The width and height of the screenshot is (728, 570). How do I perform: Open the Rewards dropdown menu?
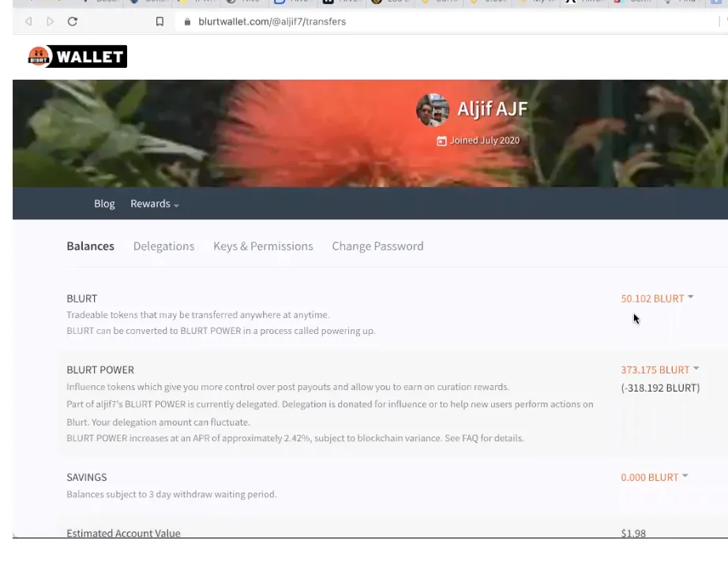click(155, 204)
